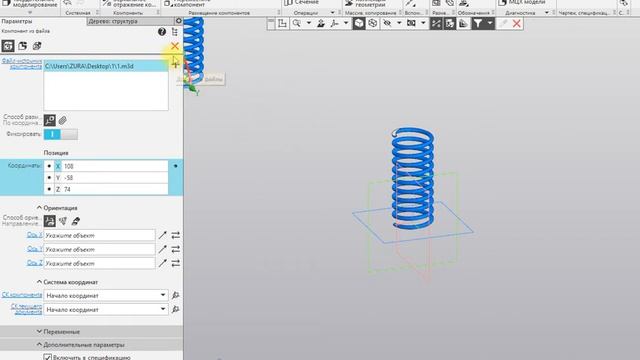Click the dot at right of coordinates
This screenshot has height=360, width=640.
click(176, 166)
